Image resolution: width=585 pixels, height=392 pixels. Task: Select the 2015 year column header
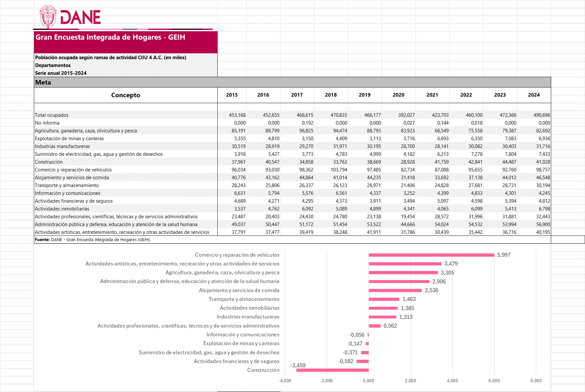pos(232,95)
